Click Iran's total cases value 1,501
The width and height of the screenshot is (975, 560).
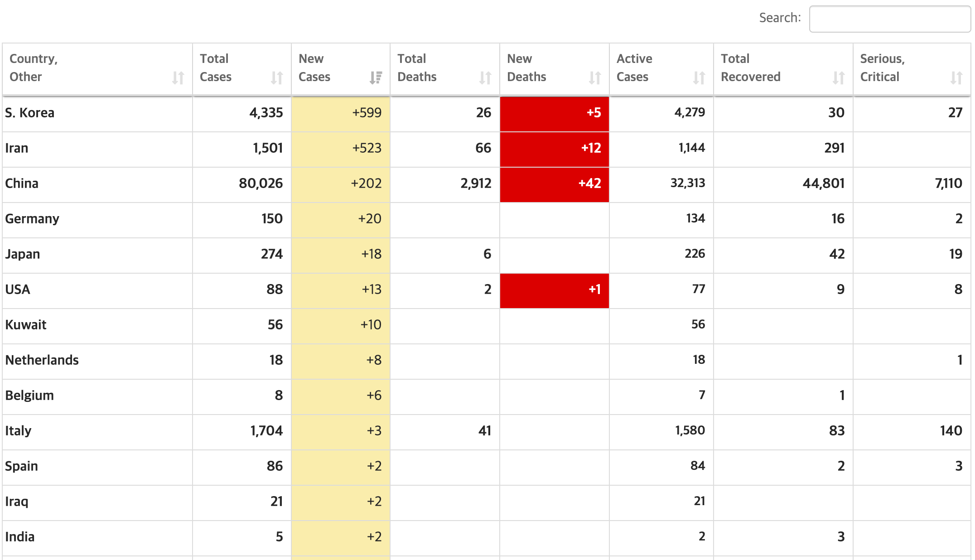(267, 148)
